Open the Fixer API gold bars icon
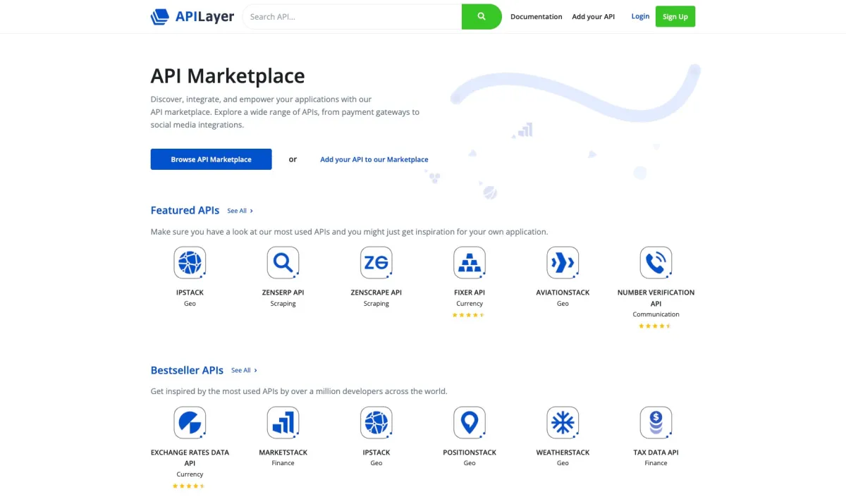The image size is (846, 504). [x=470, y=263]
